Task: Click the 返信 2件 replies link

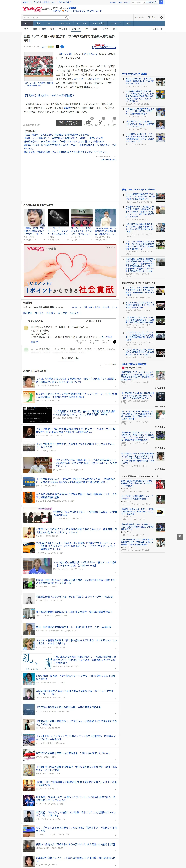Action: point(34,342)
